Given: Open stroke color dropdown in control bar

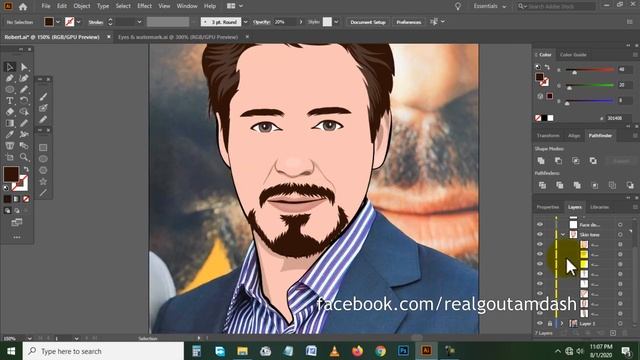Looking at the screenshot, I should click(78, 22).
